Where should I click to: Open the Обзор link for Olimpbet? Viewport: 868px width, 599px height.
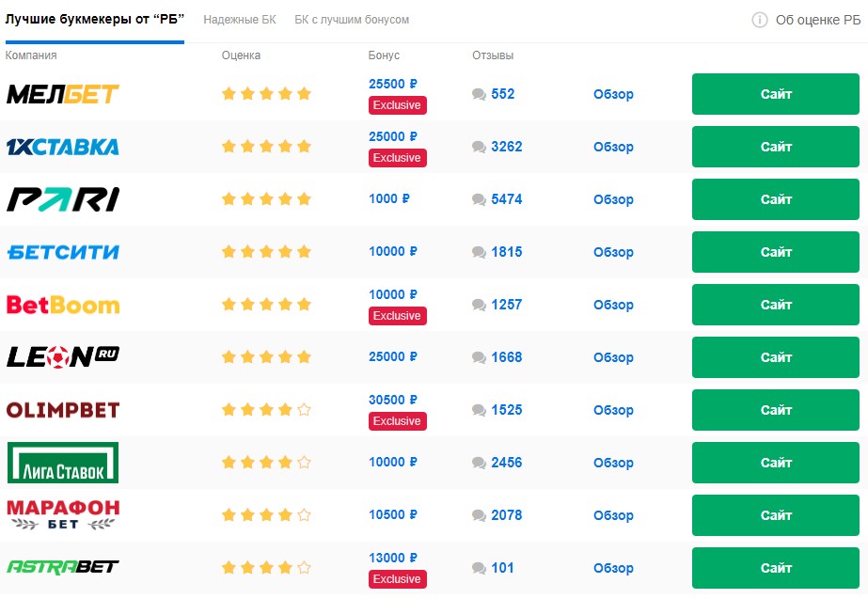click(613, 410)
